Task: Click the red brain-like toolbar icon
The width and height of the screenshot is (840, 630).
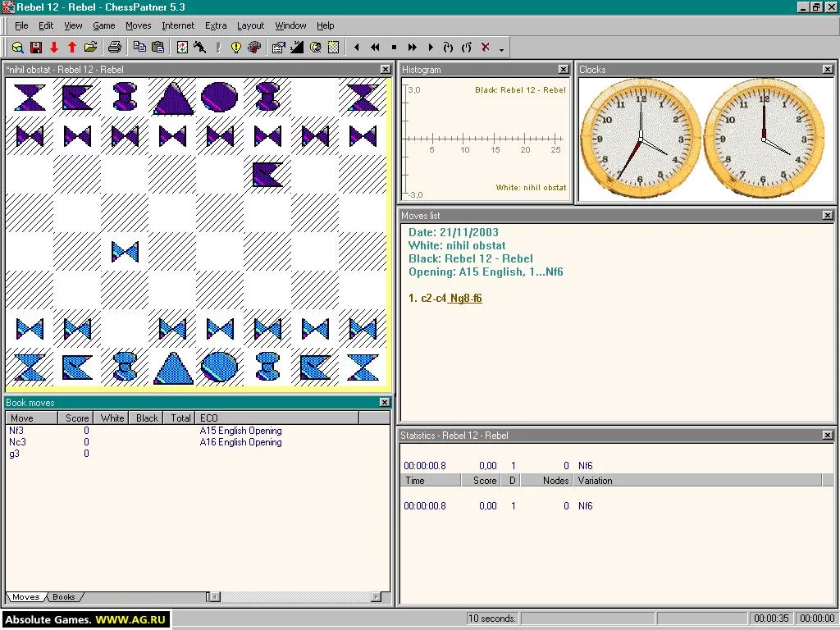Action: [x=254, y=47]
